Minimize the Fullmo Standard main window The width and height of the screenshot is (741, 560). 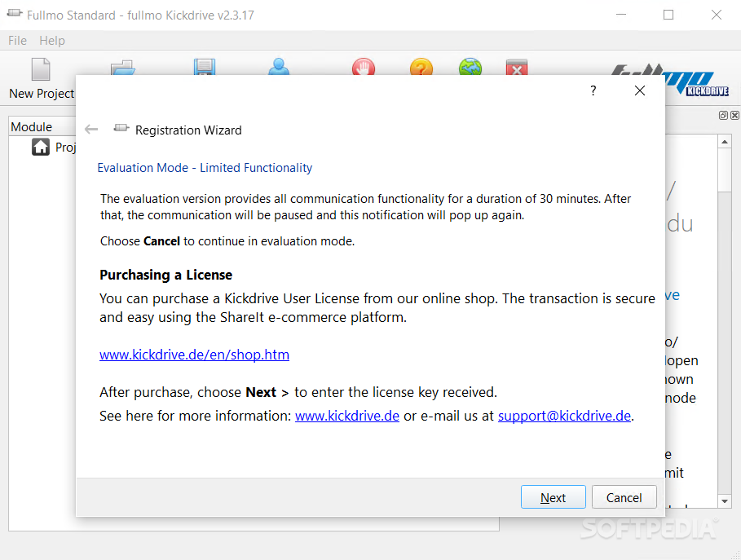621,15
